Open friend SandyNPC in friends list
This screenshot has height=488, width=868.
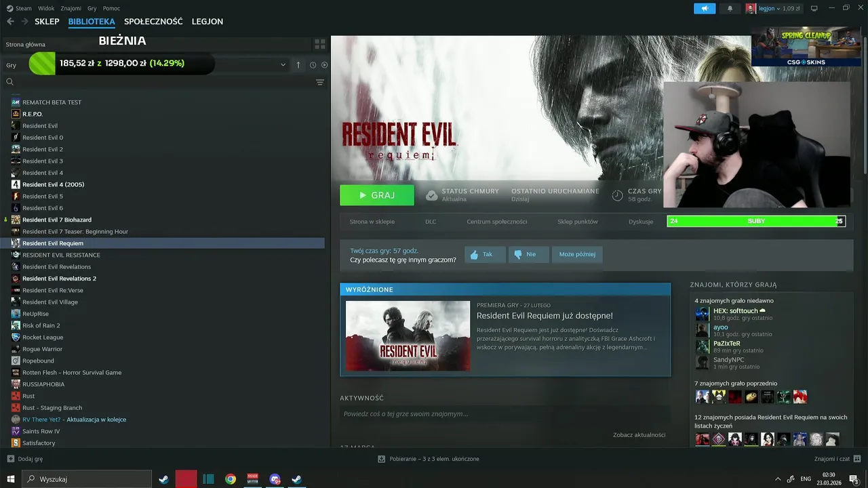(728, 360)
